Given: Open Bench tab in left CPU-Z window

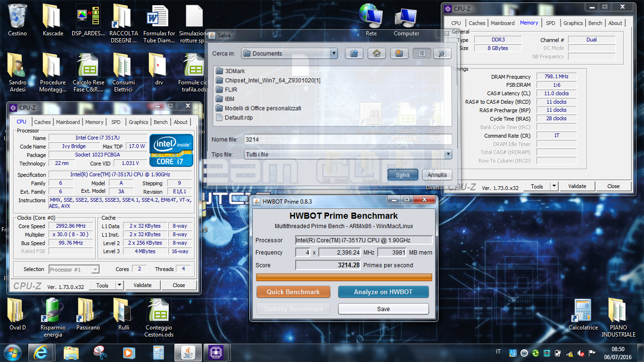Looking at the screenshot, I should [x=161, y=122].
